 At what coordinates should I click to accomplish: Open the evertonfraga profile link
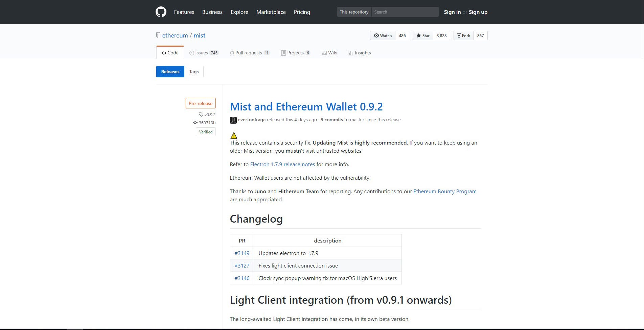(x=252, y=120)
